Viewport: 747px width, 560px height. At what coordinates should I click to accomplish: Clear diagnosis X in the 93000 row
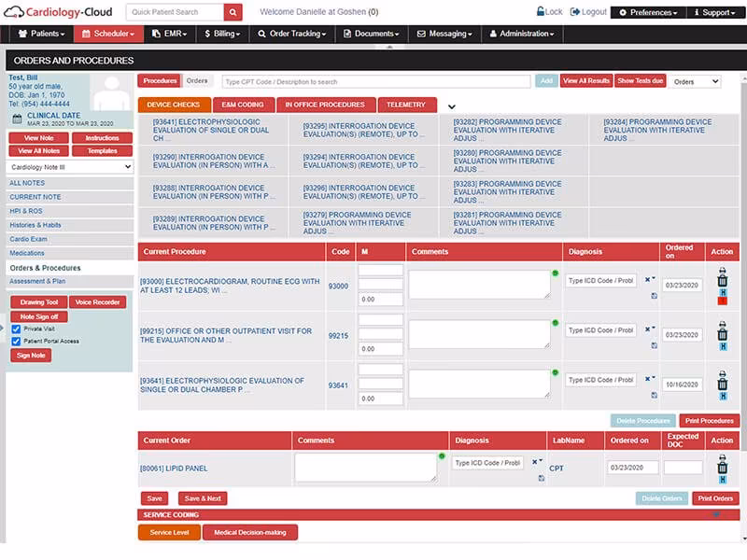coord(647,279)
